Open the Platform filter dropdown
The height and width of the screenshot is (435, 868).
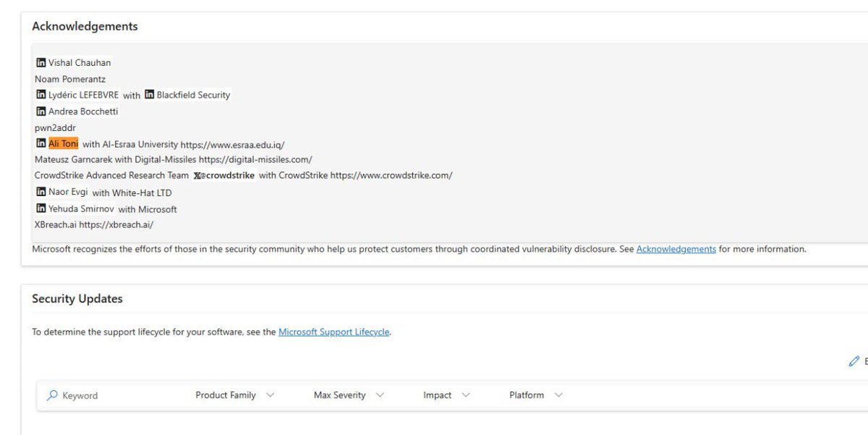(536, 395)
